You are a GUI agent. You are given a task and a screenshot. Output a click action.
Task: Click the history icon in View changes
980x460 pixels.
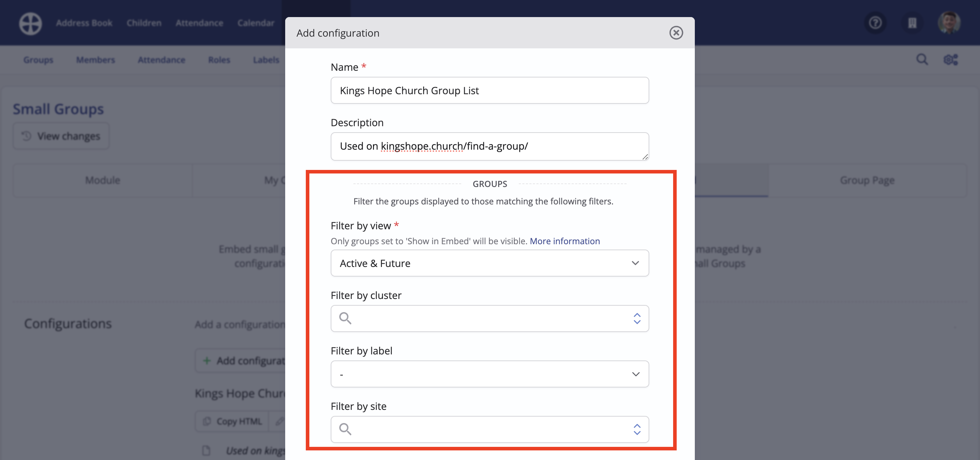tap(26, 136)
